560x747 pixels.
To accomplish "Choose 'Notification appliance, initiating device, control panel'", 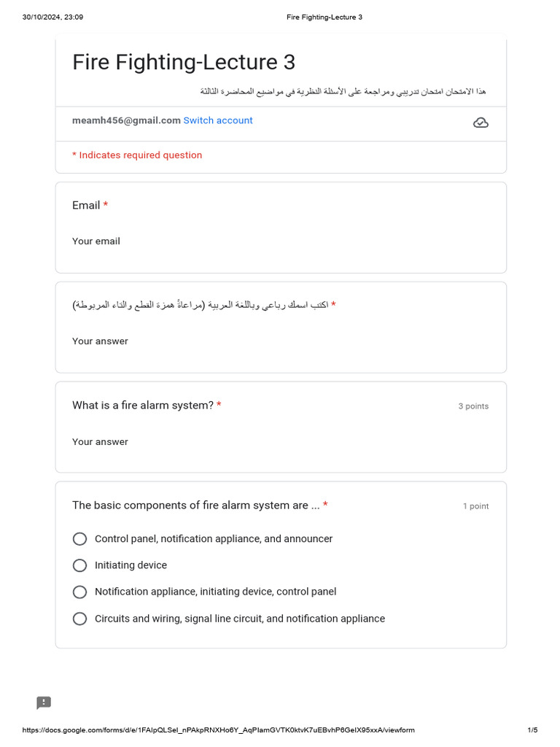I will click(80, 592).
